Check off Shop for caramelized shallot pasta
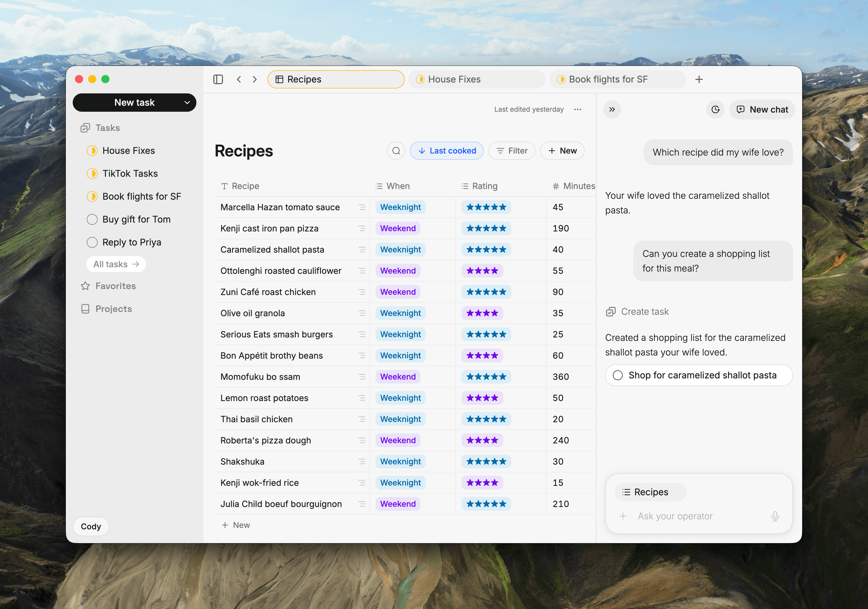Screen dimensions: 868x609 (618, 375)
